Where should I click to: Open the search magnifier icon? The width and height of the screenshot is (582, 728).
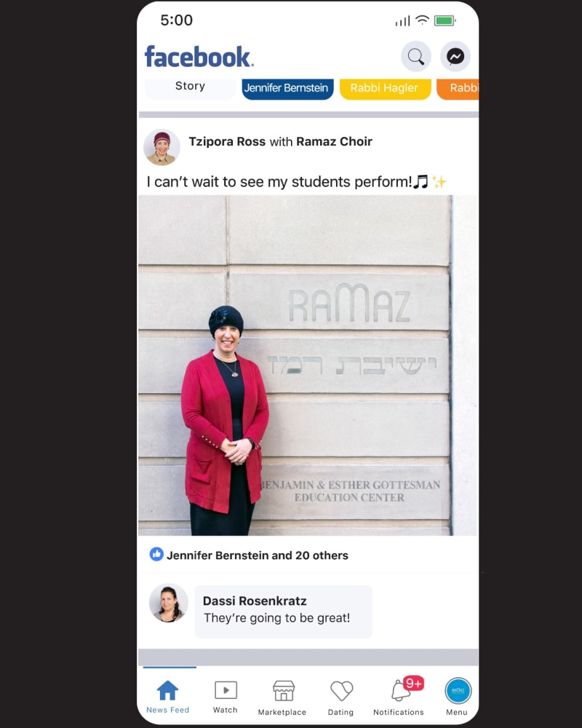pos(416,57)
